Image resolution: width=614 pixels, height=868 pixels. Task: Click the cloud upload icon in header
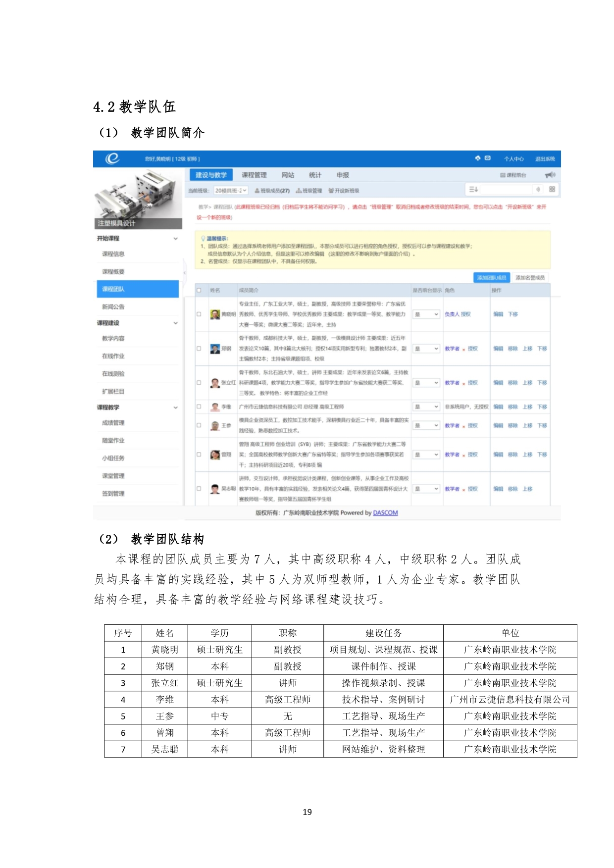tap(478, 158)
